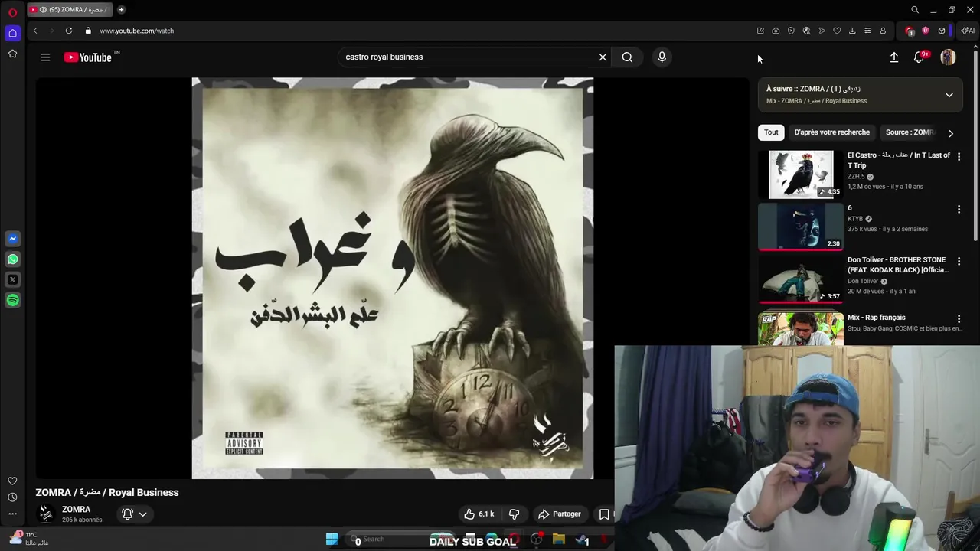Take a snapshot with the camera icon
Image resolution: width=980 pixels, height=551 pixels.
coord(776,31)
